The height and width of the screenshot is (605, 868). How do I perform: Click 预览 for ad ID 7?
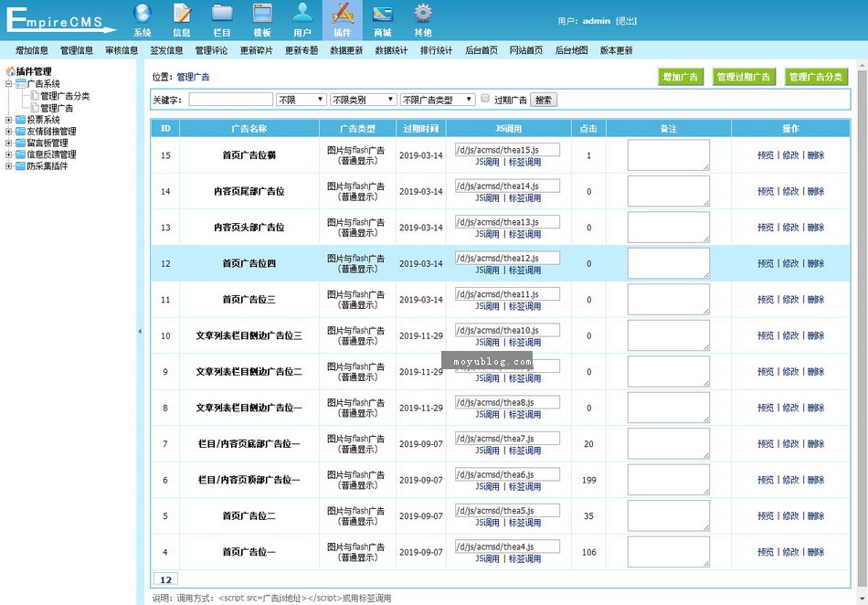pyautogui.click(x=766, y=444)
